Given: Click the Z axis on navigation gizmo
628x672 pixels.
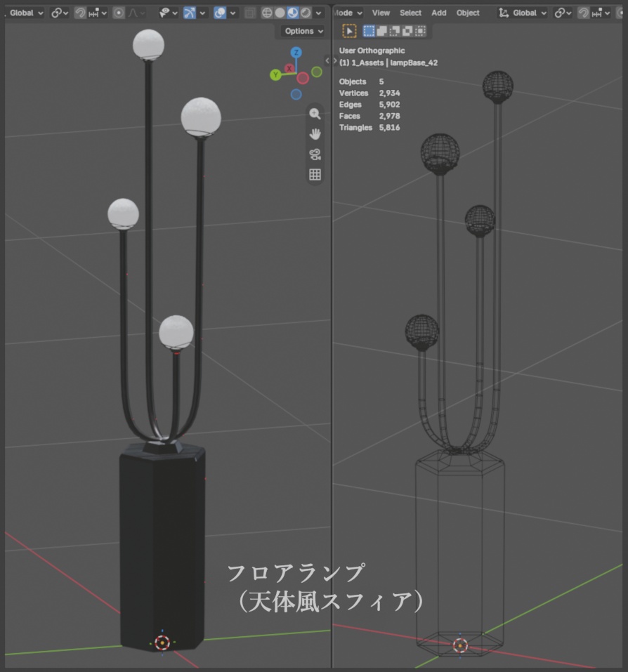Looking at the screenshot, I should (296, 52).
